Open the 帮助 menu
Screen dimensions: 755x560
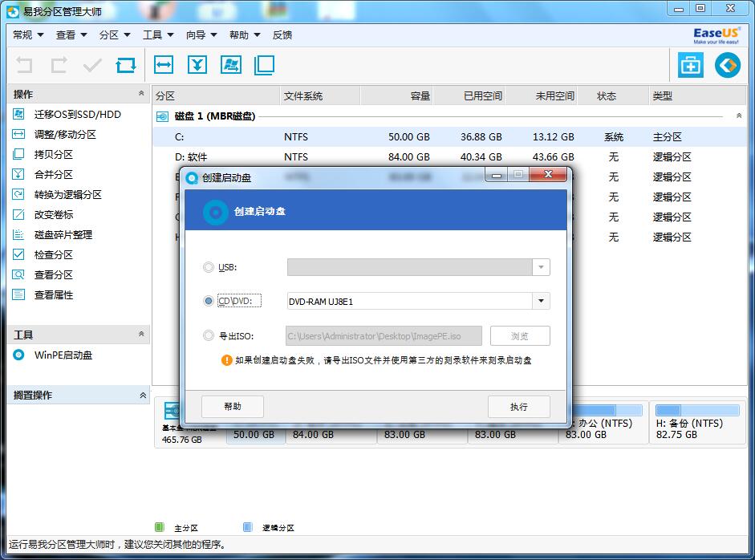tap(245, 34)
